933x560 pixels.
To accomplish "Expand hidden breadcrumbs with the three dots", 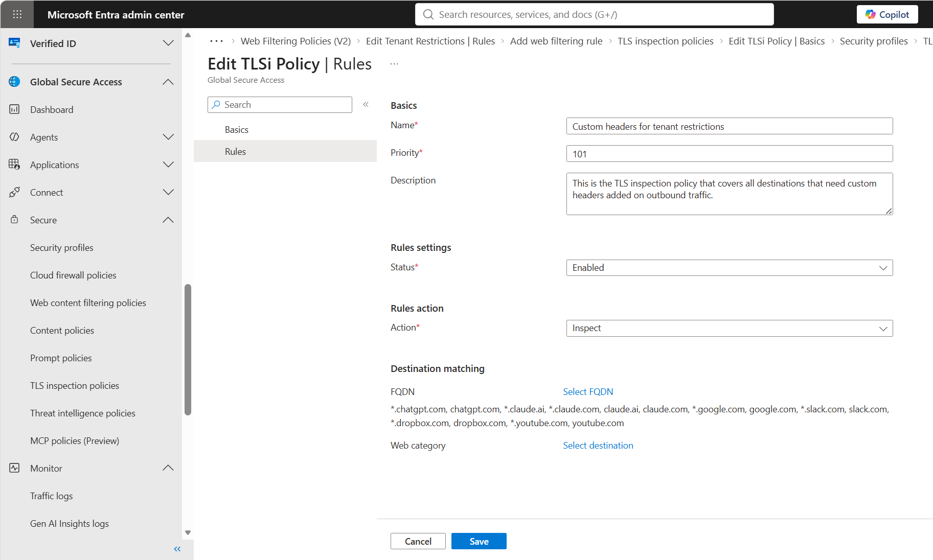I will [x=217, y=41].
